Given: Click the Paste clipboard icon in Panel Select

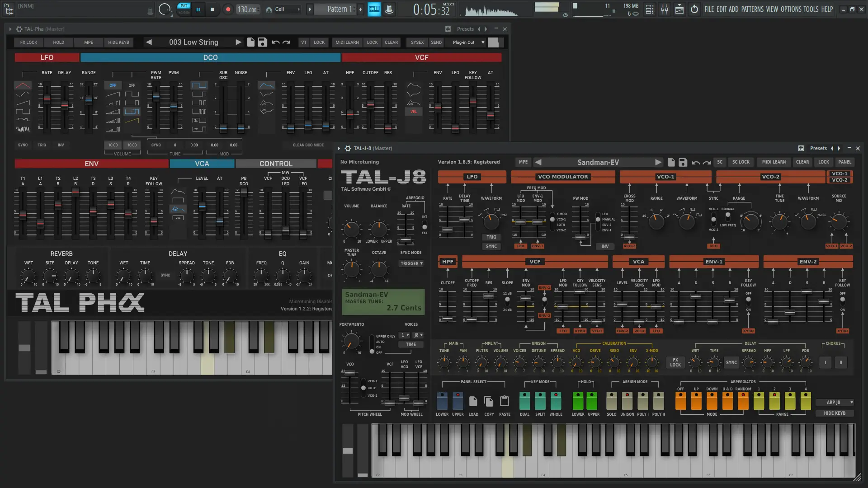Looking at the screenshot, I should point(505,401).
